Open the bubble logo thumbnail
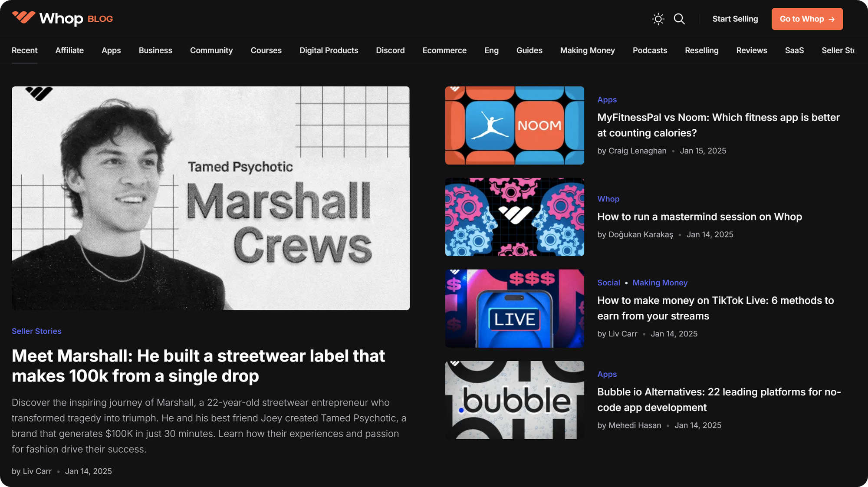 tap(514, 400)
